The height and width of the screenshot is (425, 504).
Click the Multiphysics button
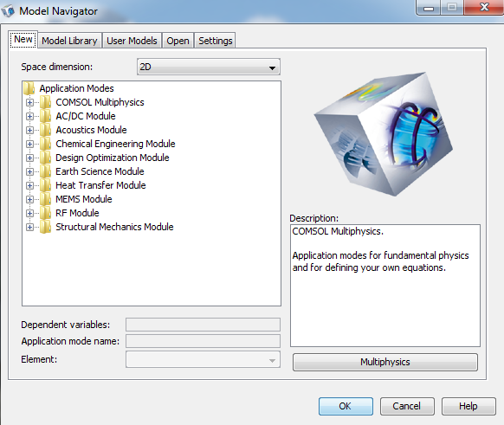(x=385, y=362)
